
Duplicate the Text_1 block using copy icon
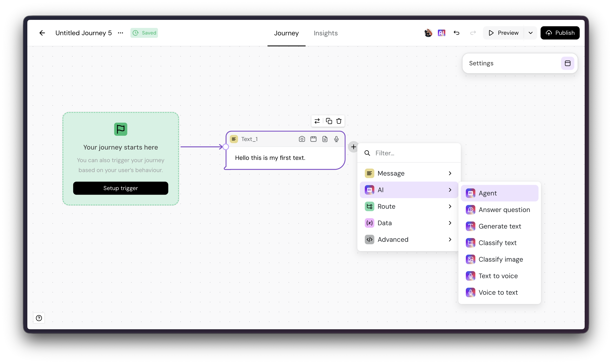(x=329, y=121)
